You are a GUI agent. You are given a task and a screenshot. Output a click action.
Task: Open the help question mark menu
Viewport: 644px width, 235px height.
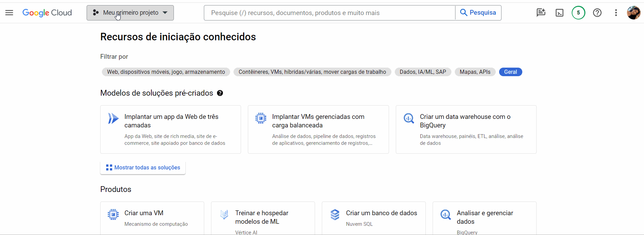tap(597, 13)
